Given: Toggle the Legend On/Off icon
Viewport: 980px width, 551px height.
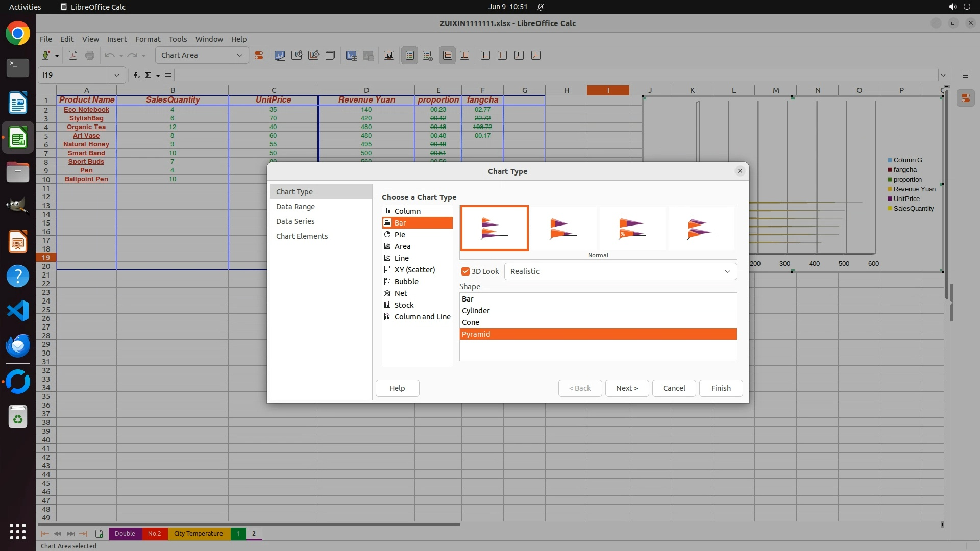Looking at the screenshot, I should (410, 55).
